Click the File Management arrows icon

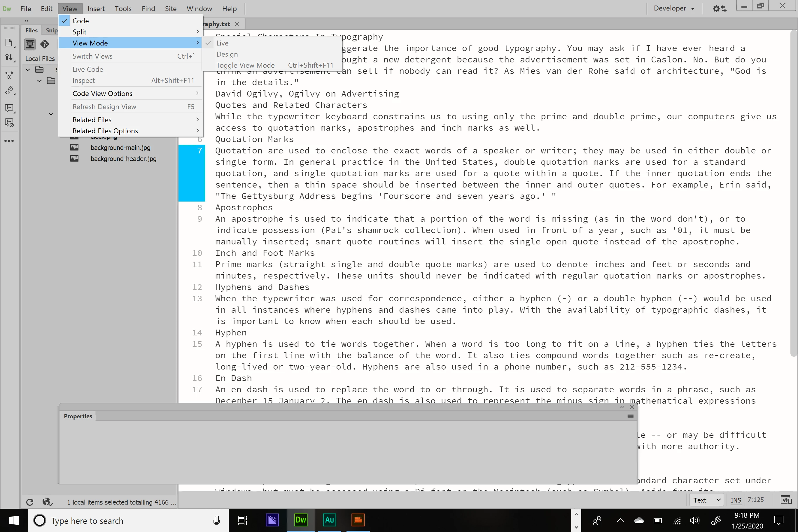(x=9, y=58)
